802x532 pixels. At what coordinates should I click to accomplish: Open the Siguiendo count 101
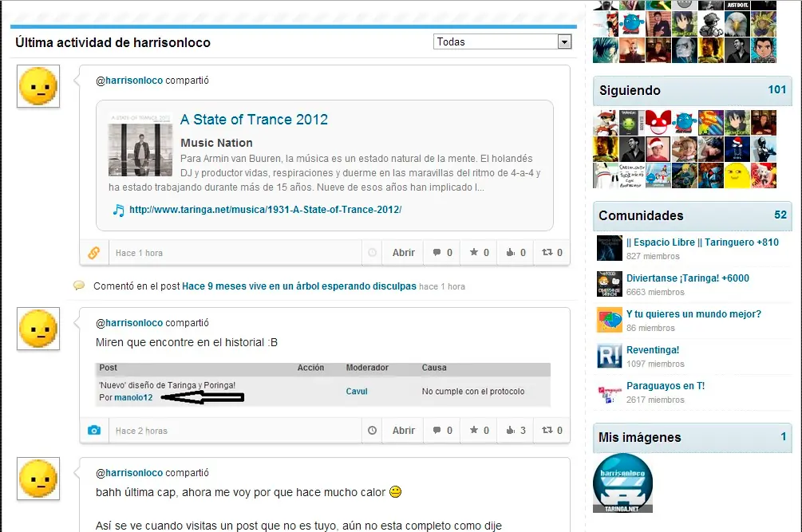point(777,89)
